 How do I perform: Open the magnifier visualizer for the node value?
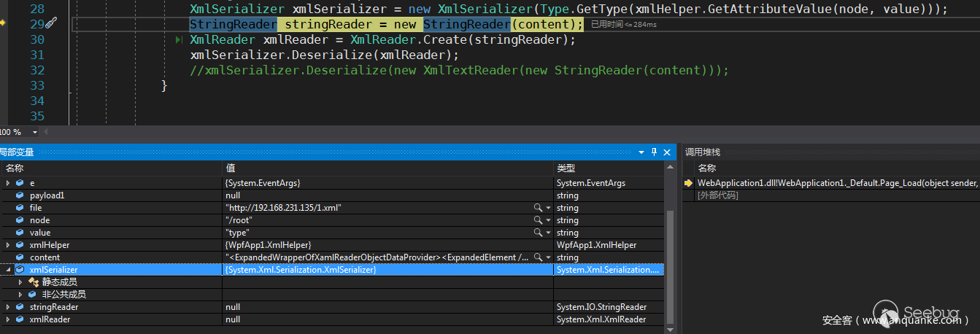click(538, 220)
